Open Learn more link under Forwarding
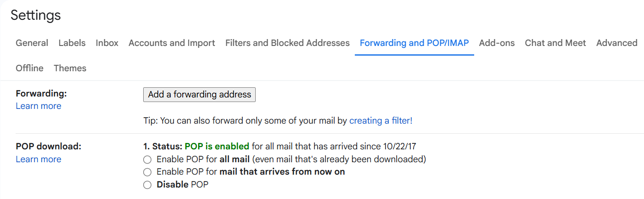 [39, 106]
